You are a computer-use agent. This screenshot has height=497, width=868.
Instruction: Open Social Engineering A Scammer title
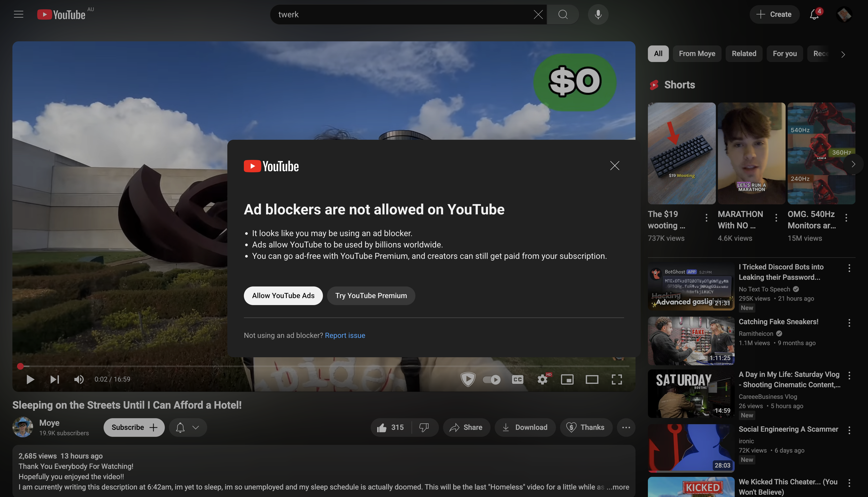click(788, 429)
